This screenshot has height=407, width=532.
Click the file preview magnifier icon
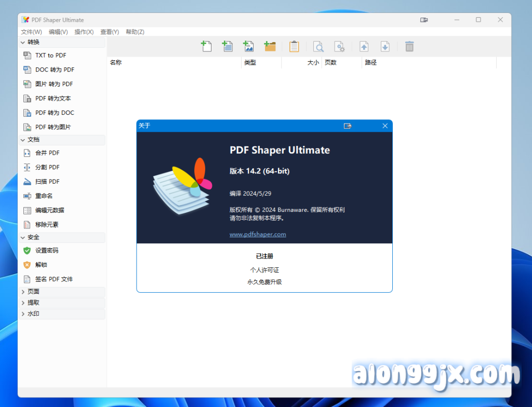[x=318, y=47]
